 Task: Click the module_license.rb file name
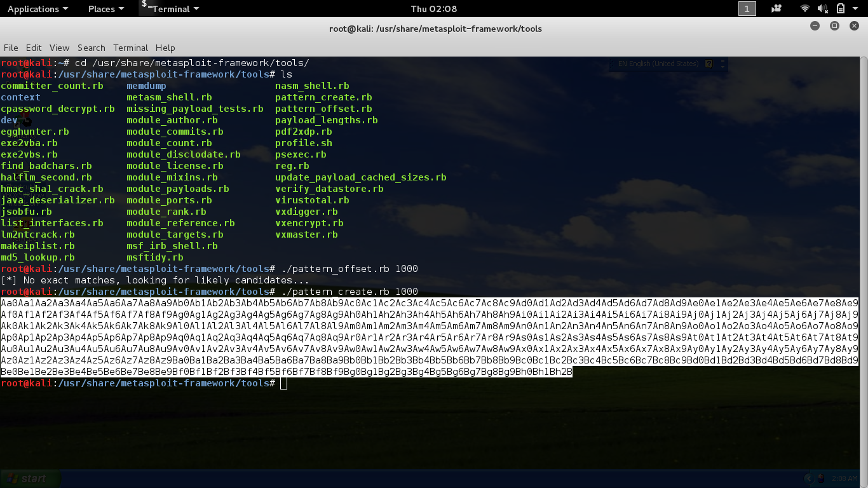click(175, 166)
